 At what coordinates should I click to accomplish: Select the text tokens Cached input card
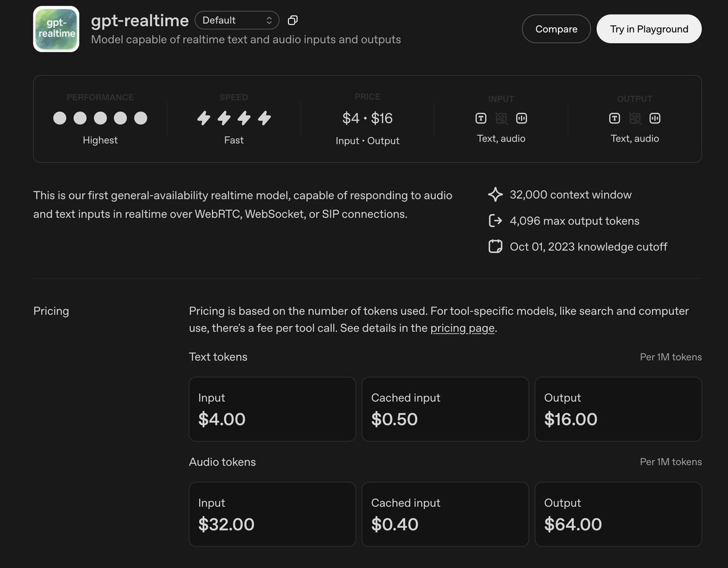pos(445,409)
